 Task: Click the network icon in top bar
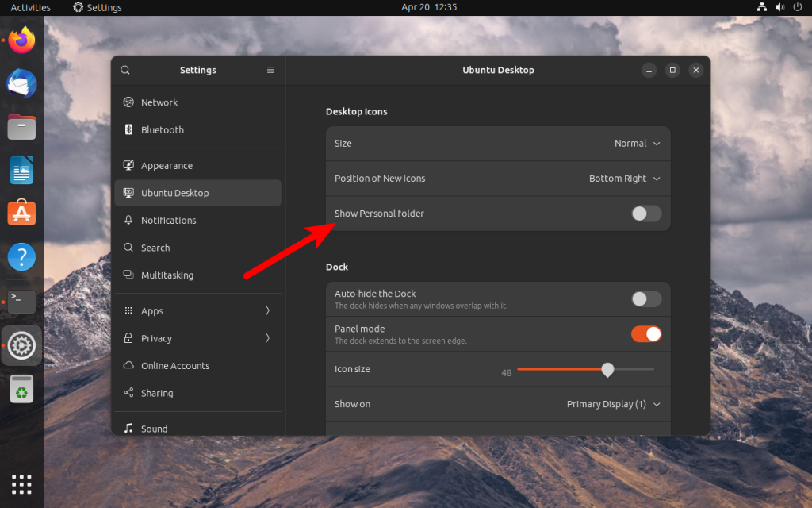click(762, 7)
